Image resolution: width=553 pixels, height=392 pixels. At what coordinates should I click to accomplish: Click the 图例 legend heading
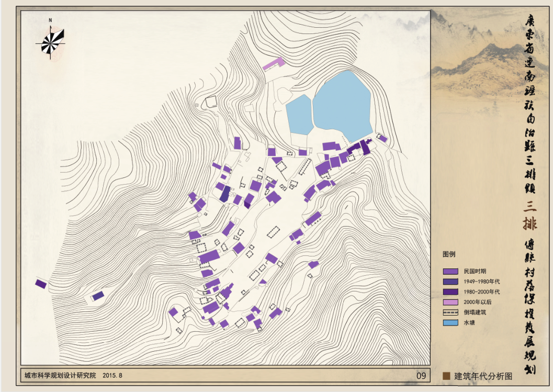click(449, 254)
